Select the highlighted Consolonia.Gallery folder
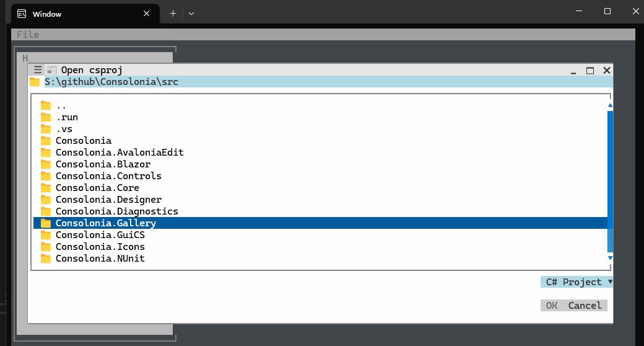 (320, 223)
